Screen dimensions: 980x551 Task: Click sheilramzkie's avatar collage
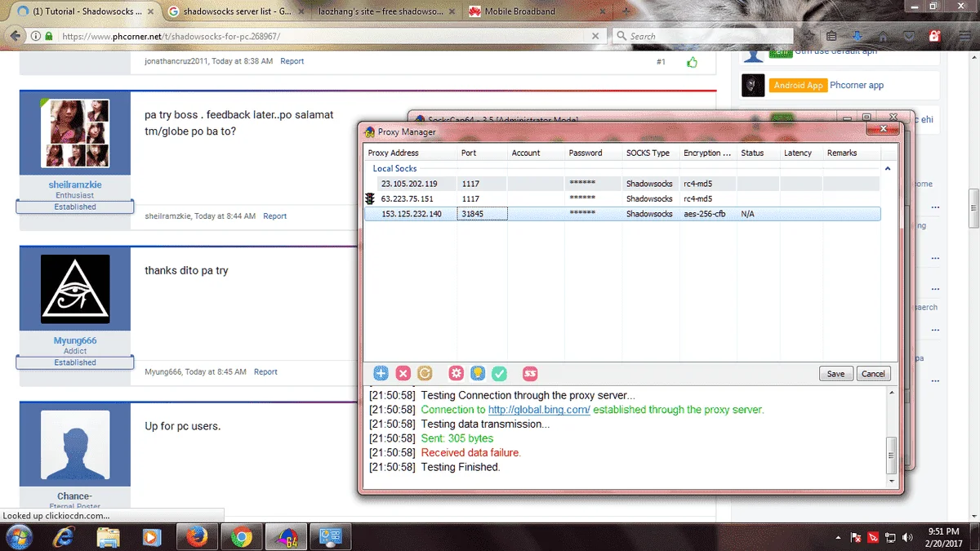75,134
